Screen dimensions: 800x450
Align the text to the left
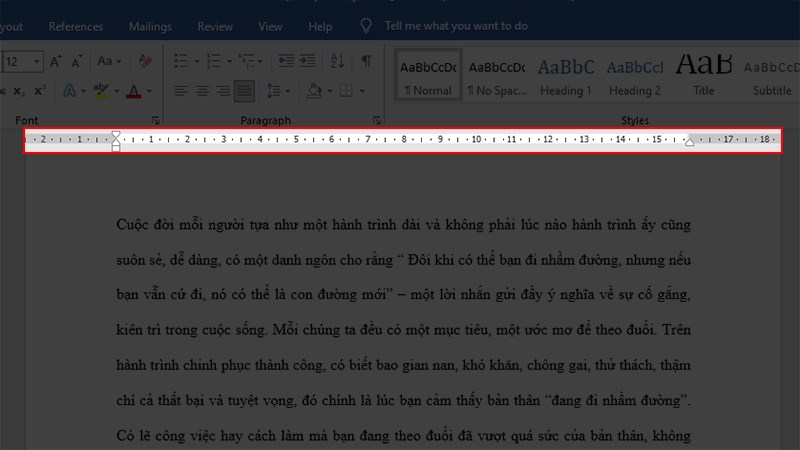pyautogui.click(x=181, y=91)
